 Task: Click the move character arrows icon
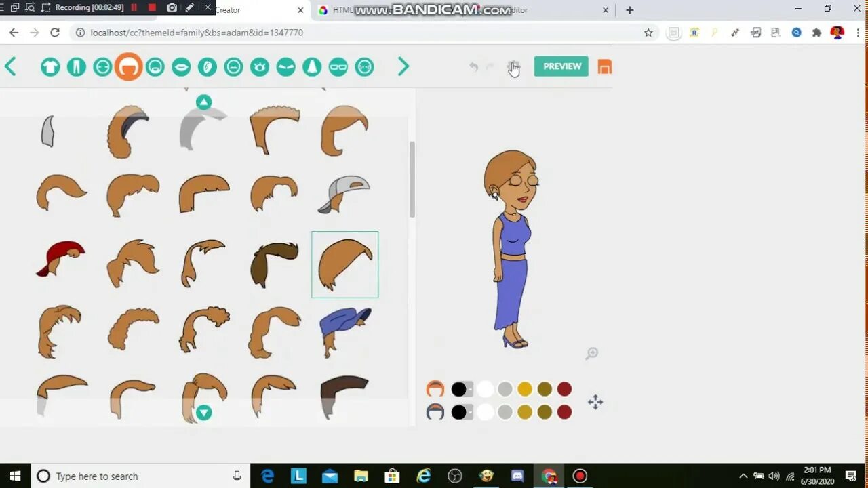pos(595,402)
